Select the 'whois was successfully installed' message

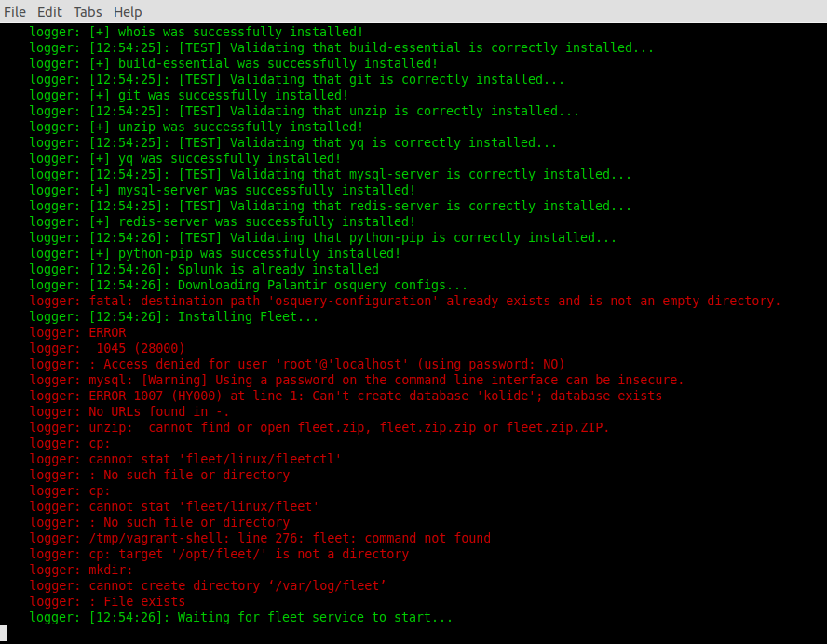[x=196, y=31]
